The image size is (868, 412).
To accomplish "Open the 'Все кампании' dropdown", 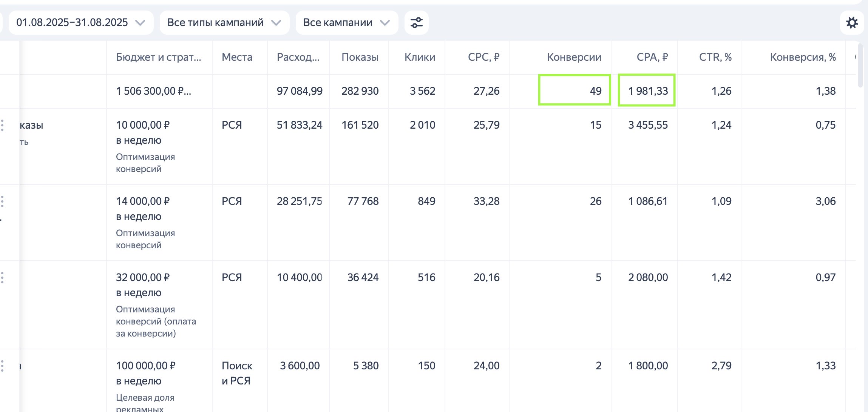I will tap(346, 23).
